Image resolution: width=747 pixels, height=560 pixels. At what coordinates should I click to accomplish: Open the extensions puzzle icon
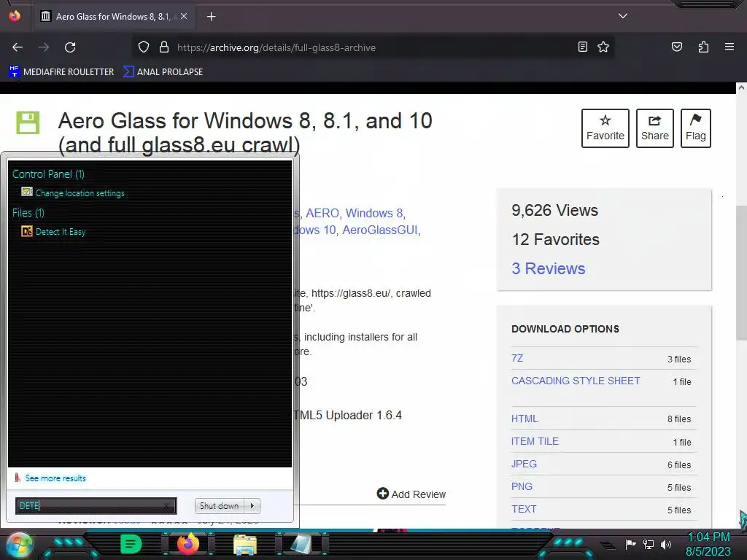click(703, 47)
